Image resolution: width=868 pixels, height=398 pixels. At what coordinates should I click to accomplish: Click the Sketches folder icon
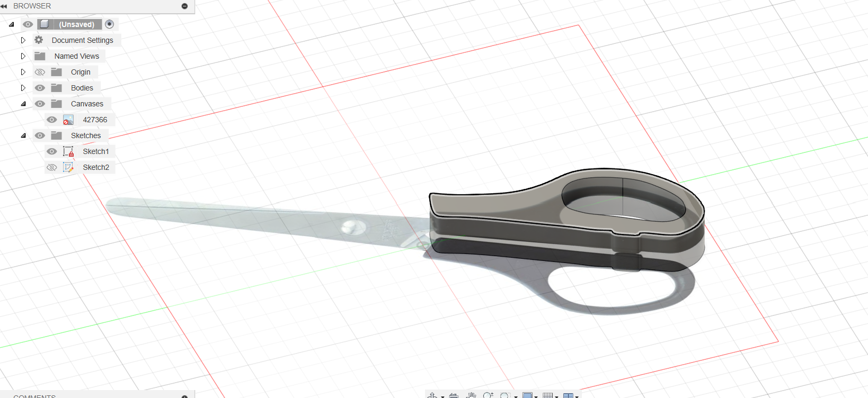point(57,135)
